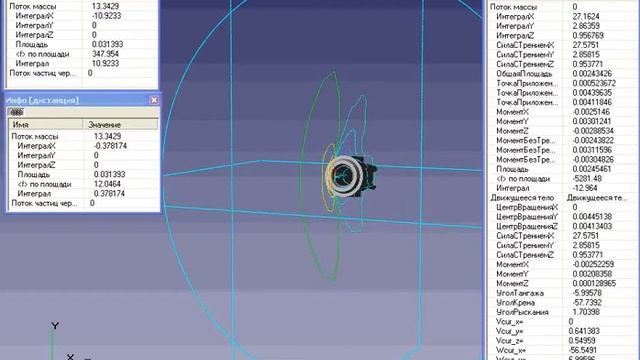This screenshot has height=360, width=640.
Task: Select the value 0.000523672
Action: (594, 83)
